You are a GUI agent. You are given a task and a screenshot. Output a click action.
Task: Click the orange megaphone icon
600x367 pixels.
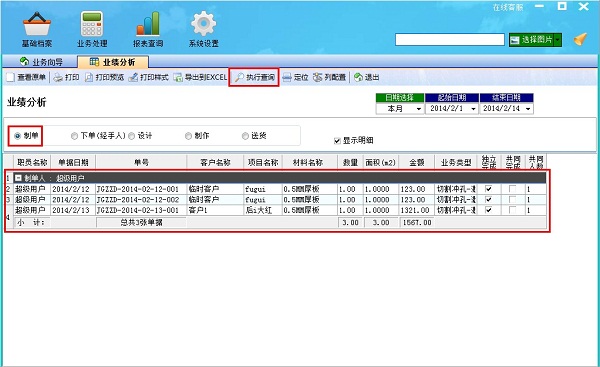click(x=580, y=39)
